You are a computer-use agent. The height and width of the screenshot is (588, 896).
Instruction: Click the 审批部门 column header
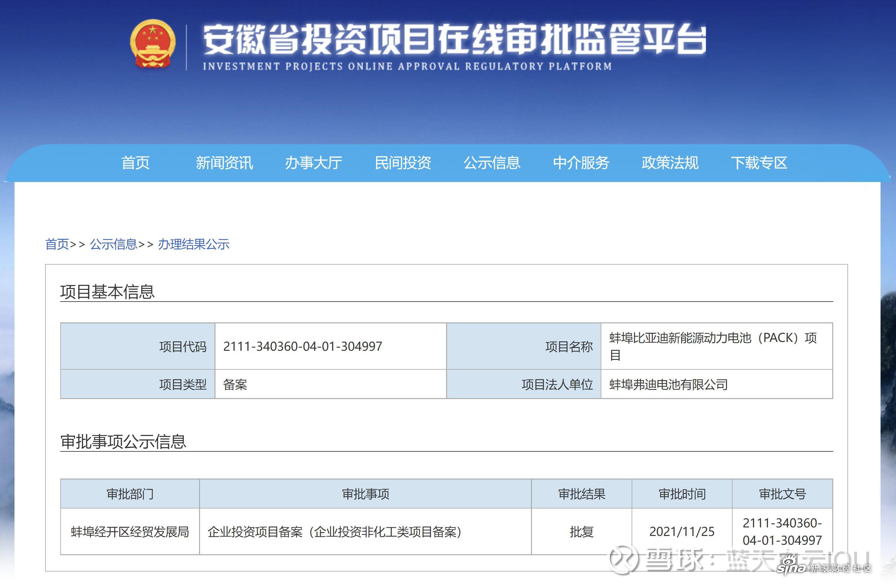(130, 494)
